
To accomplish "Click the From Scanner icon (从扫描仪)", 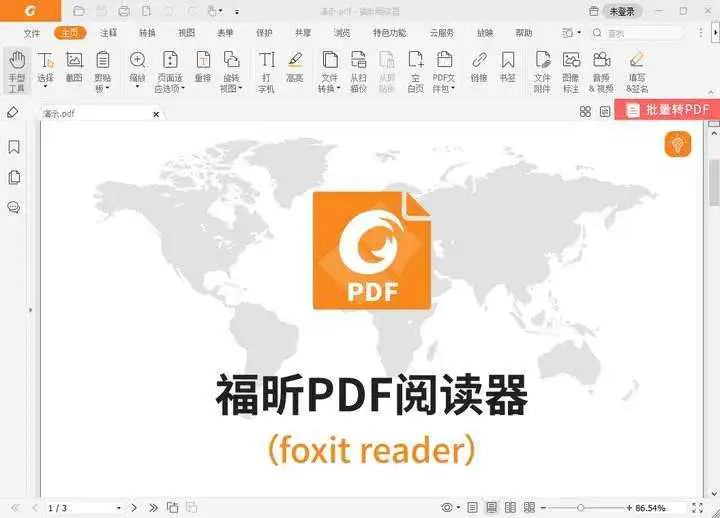I will (359, 60).
